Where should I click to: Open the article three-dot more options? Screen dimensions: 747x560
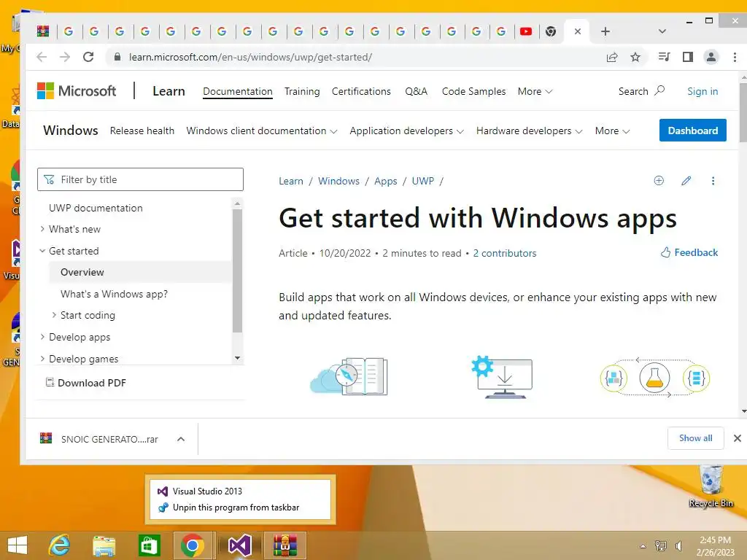tap(713, 181)
